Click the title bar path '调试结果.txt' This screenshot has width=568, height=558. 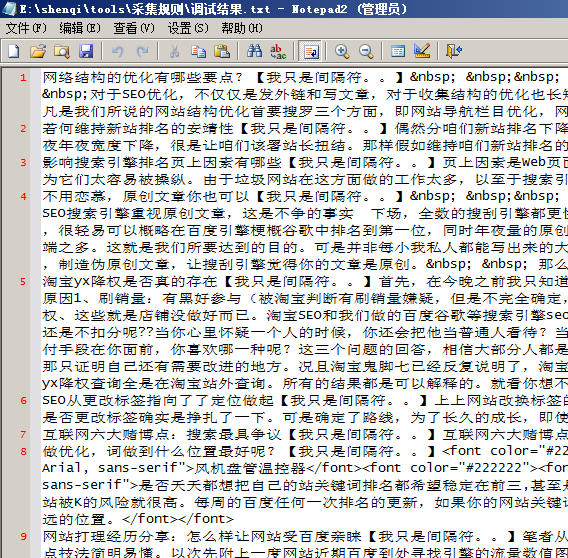(x=232, y=9)
